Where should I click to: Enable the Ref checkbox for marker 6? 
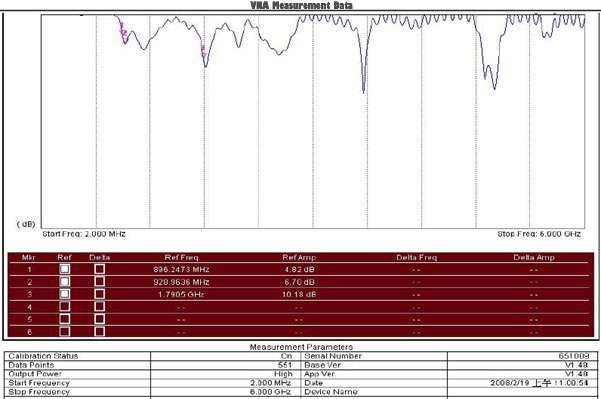64,331
